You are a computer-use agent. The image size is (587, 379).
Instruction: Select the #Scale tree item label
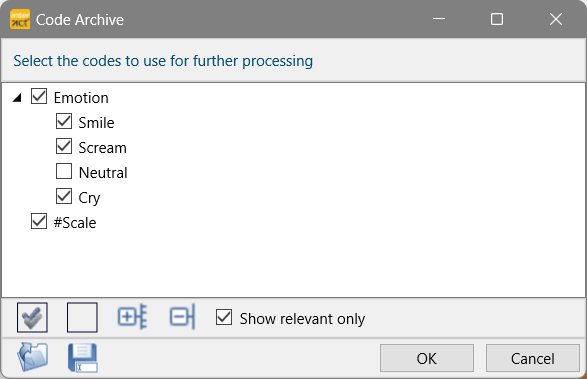(x=75, y=223)
